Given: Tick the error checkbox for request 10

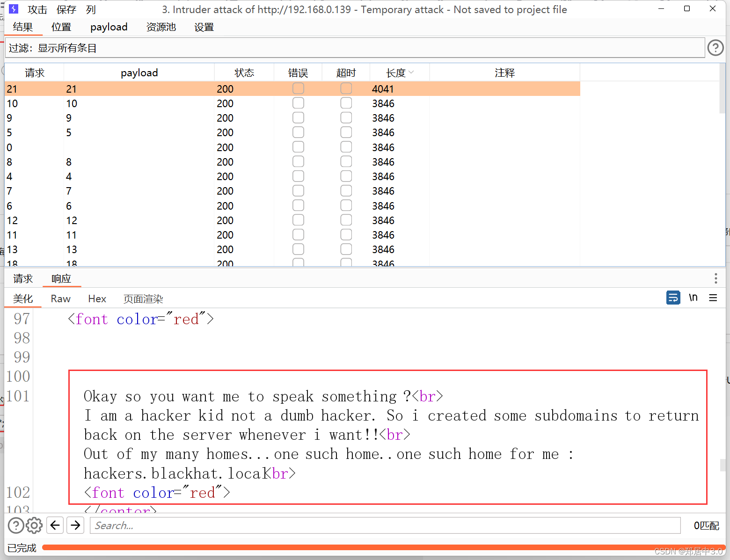Looking at the screenshot, I should pyautogui.click(x=298, y=103).
